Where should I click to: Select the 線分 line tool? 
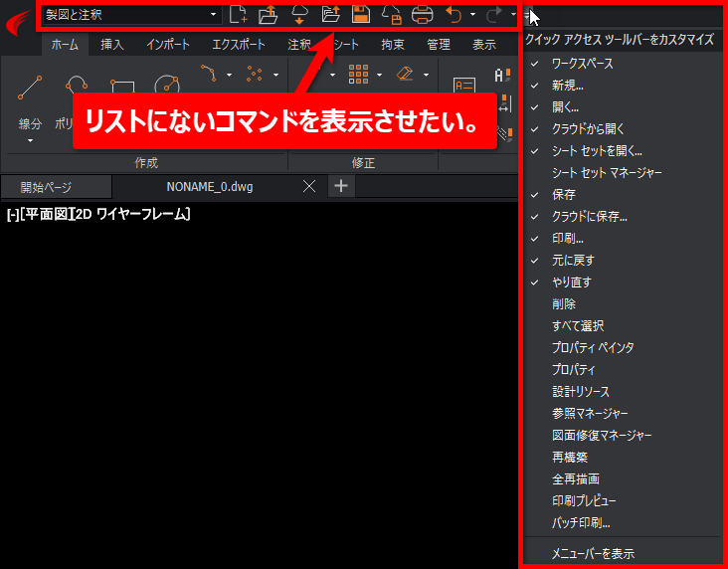pyautogui.click(x=30, y=88)
